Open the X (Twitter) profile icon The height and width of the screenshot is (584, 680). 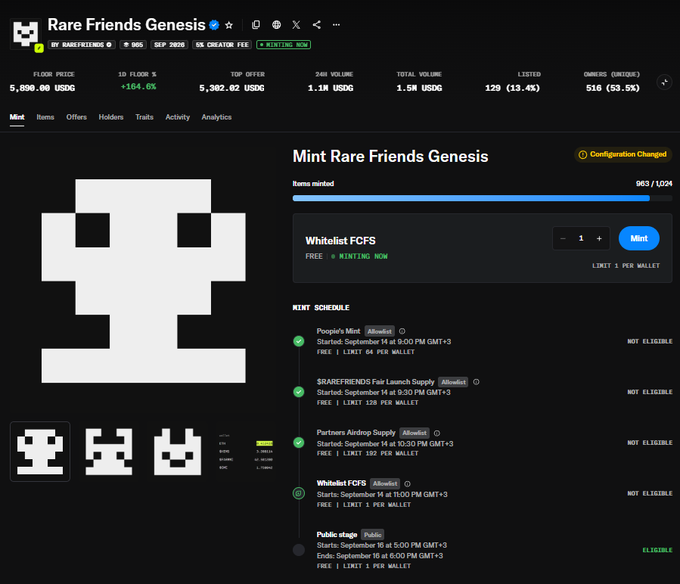(x=296, y=25)
